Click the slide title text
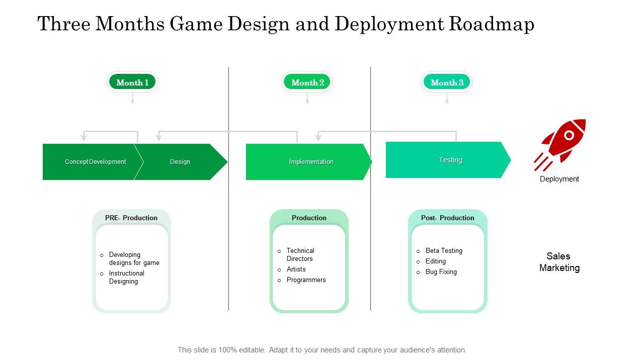This screenshot has width=644, height=362. [x=286, y=24]
